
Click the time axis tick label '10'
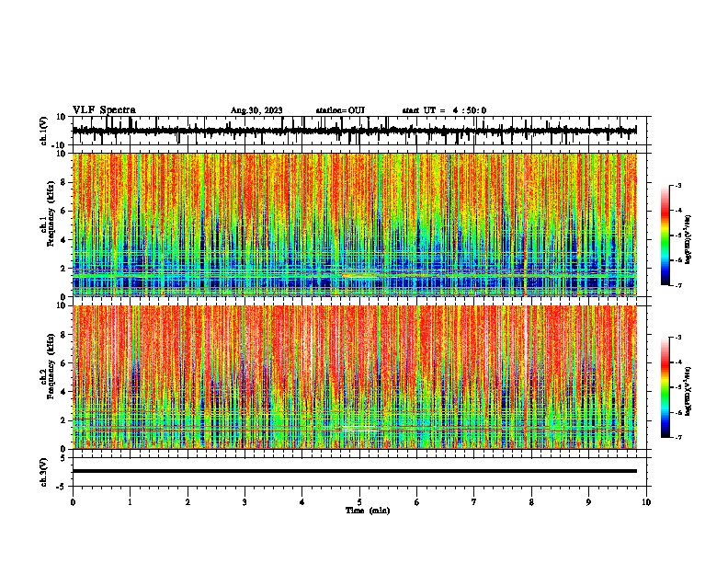click(646, 502)
